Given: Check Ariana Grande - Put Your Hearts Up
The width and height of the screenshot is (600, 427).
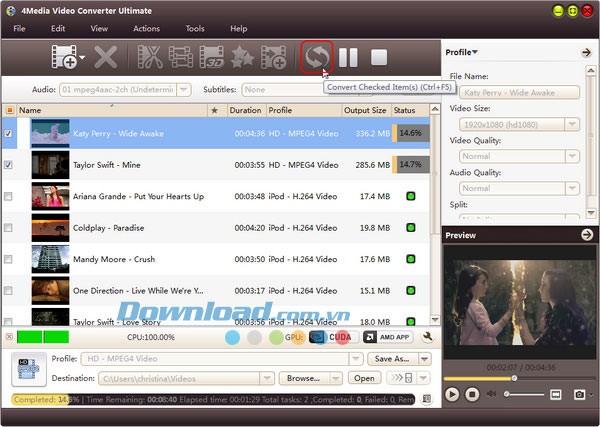Looking at the screenshot, I should tap(8, 196).
